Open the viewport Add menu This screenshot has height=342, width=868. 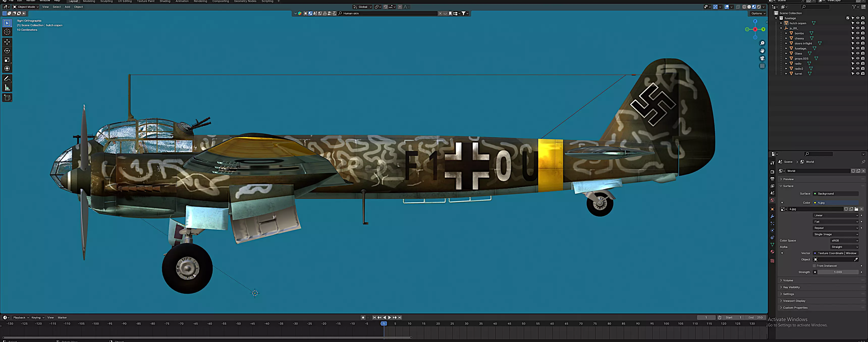[67, 7]
